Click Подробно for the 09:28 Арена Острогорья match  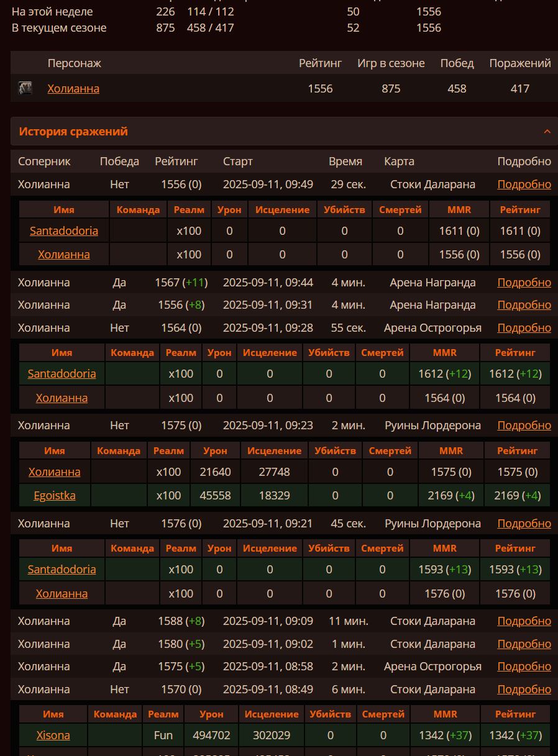pos(524,328)
